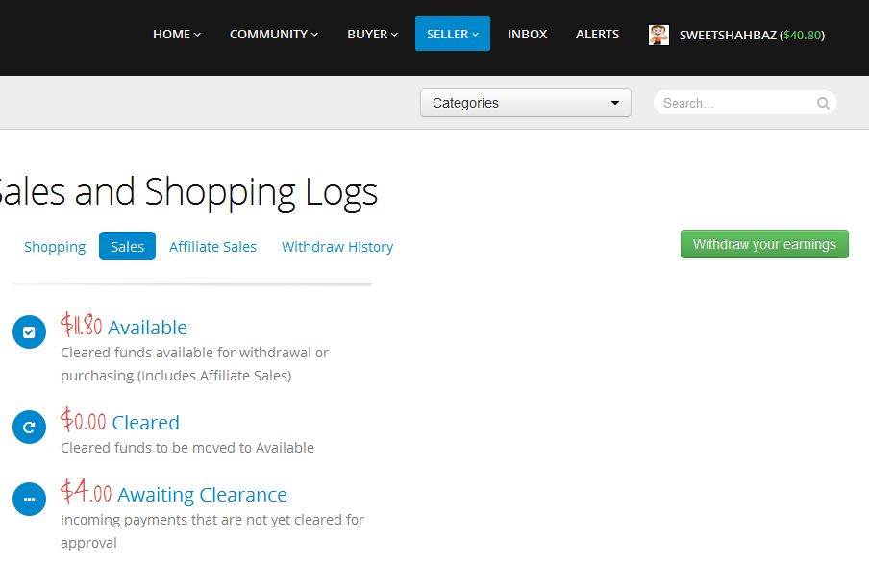Expand the Buyer menu
This screenshot has height=588, width=869.
point(372,35)
